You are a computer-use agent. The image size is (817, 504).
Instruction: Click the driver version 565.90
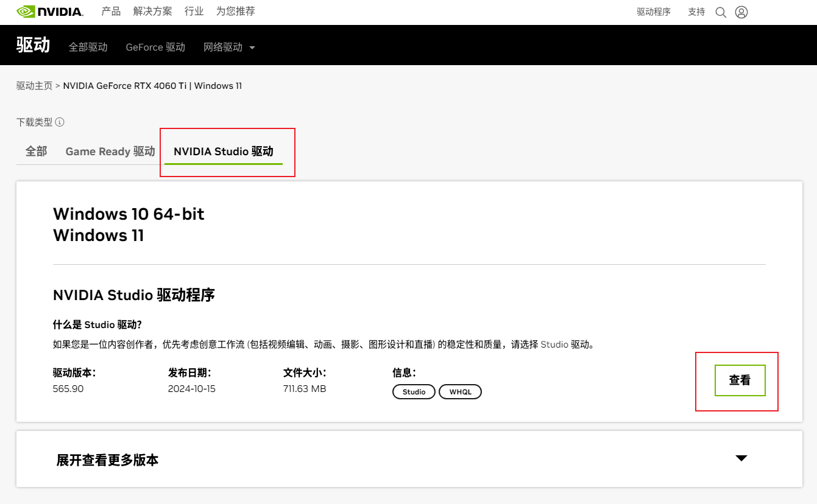pos(68,389)
